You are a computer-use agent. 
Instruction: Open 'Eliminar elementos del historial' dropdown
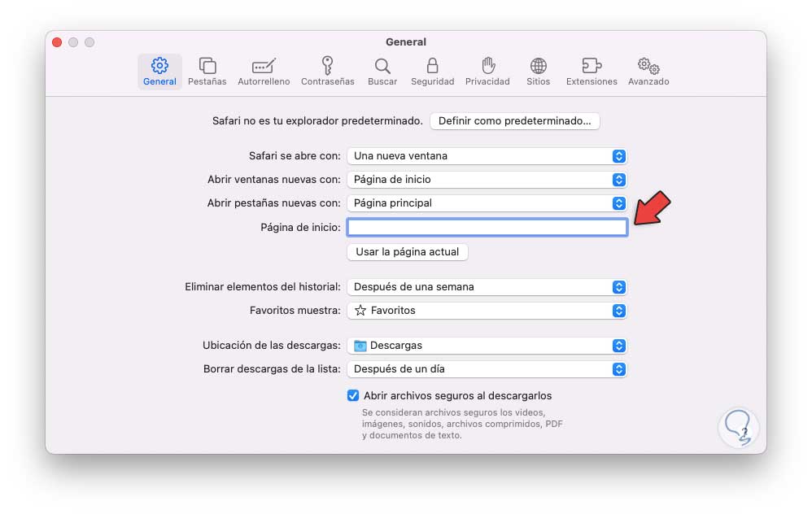[x=487, y=287]
